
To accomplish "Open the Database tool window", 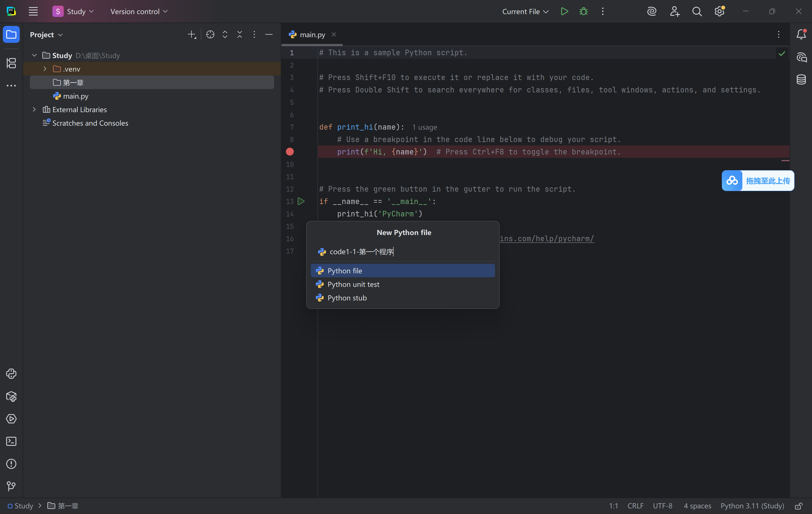I will (801, 79).
